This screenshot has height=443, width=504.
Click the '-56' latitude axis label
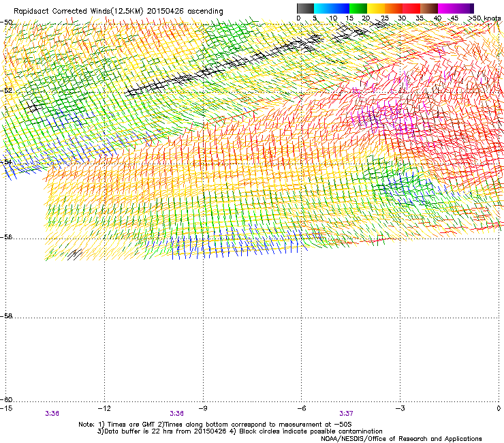(6, 237)
